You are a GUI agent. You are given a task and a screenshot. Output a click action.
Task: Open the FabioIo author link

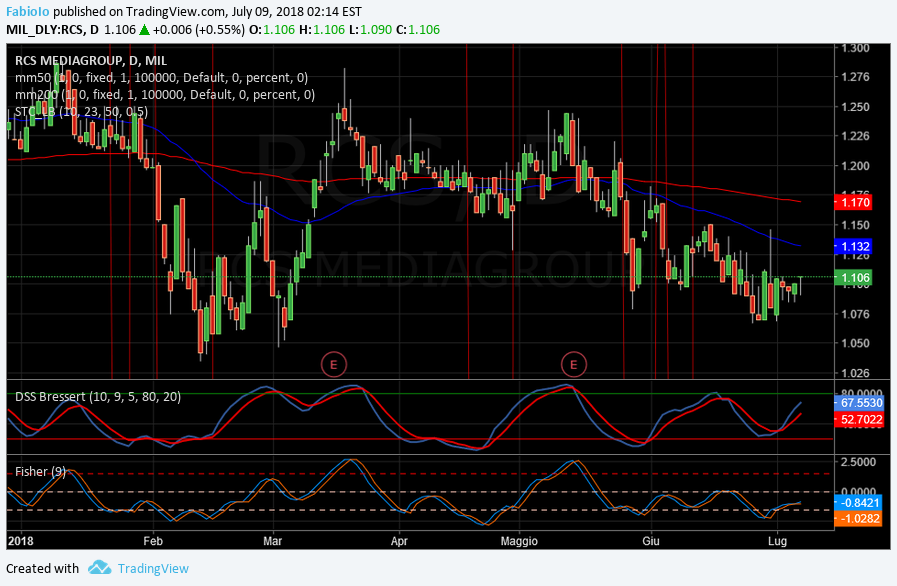click(x=27, y=11)
